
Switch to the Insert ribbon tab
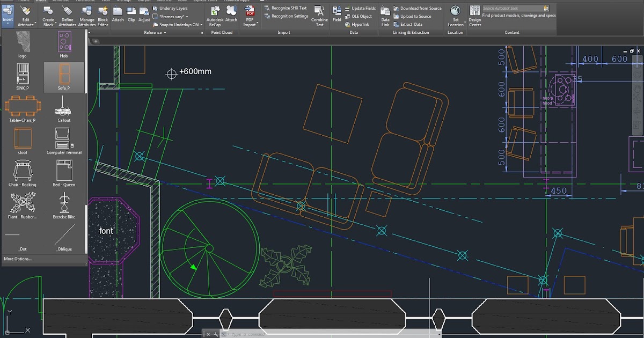(42, 2)
